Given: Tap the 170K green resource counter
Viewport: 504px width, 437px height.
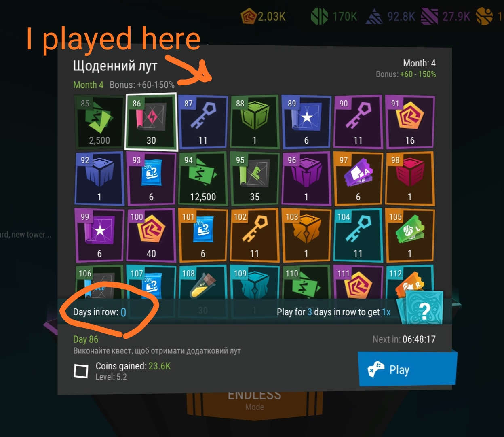Looking at the screenshot, I should tap(334, 17).
